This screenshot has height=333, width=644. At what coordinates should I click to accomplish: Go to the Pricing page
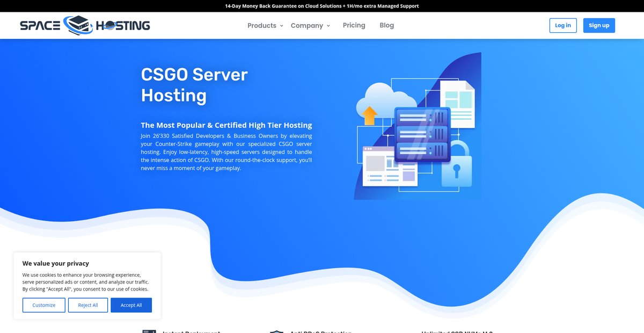tap(354, 25)
